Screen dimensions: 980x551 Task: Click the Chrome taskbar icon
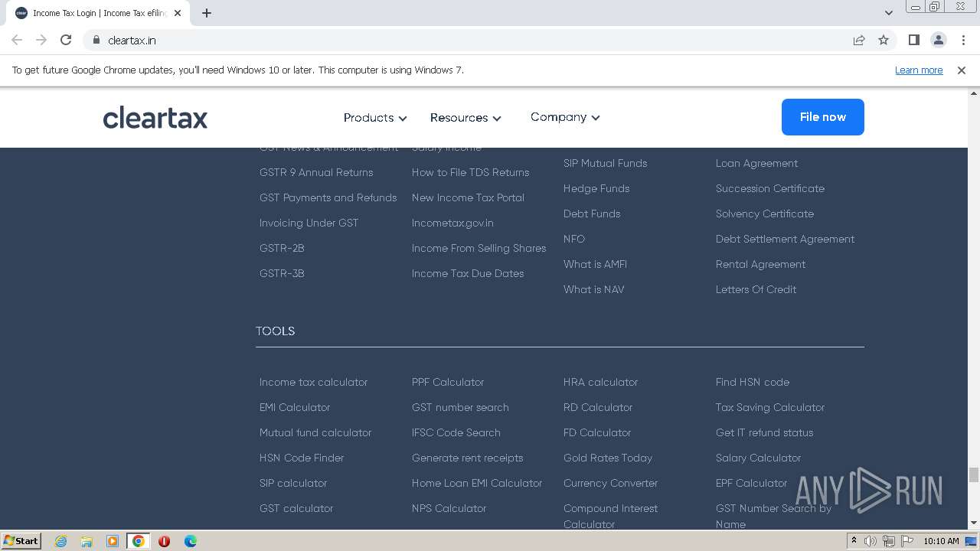(139, 541)
